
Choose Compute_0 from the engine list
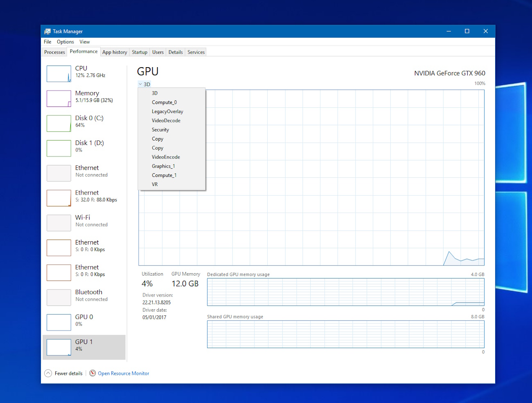click(172, 102)
